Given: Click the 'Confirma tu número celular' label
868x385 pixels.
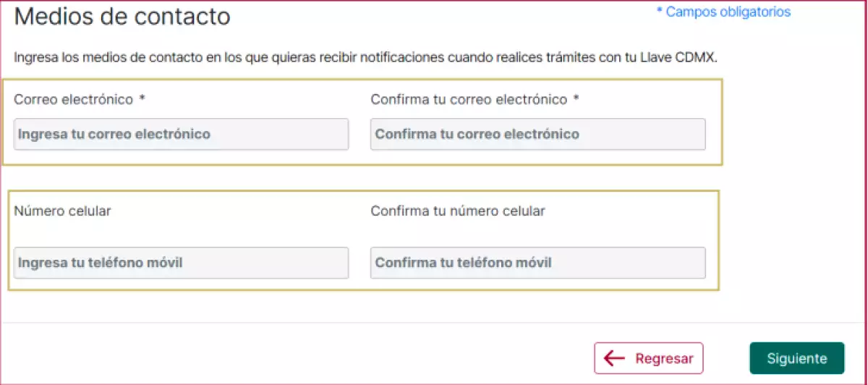Looking at the screenshot, I should coord(458,211).
